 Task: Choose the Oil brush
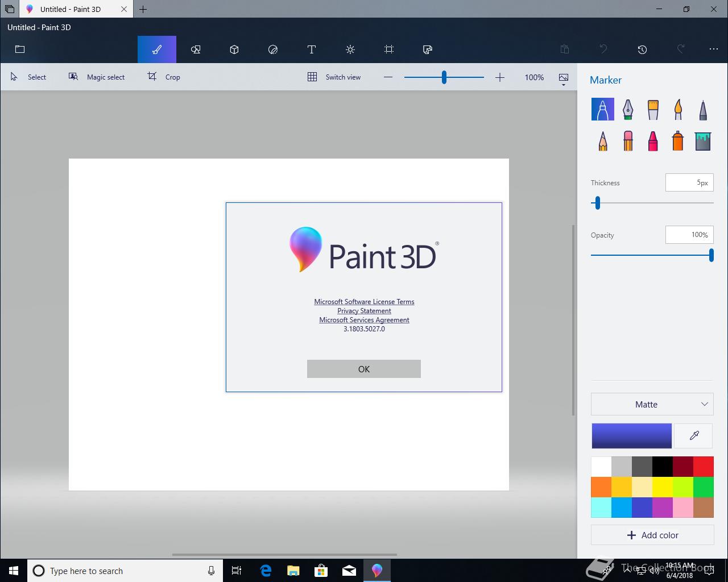pos(653,109)
